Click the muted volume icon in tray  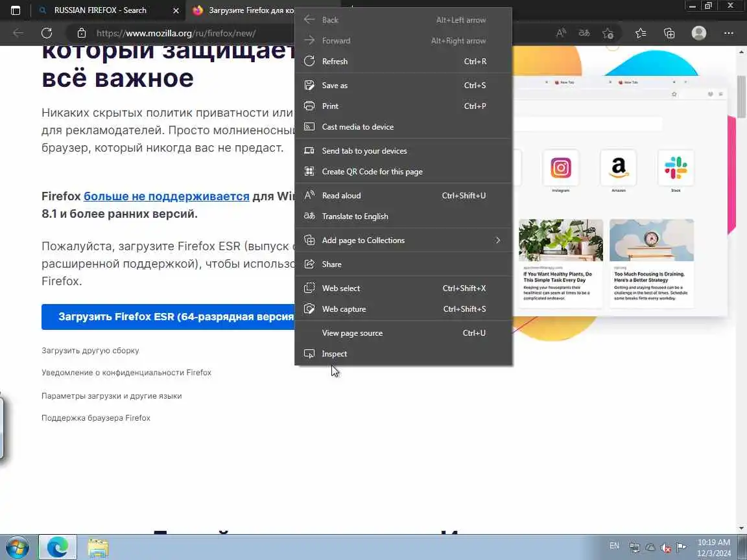665,548
